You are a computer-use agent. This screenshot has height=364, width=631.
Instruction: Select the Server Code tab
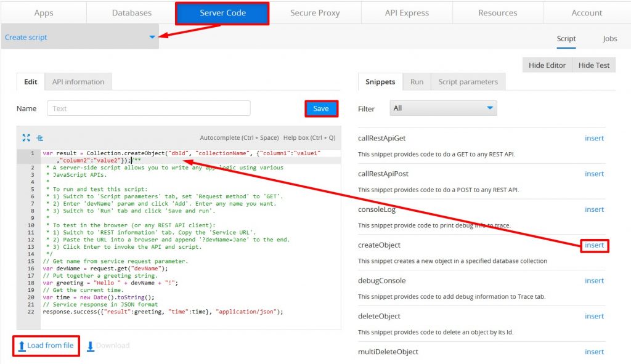pos(222,13)
